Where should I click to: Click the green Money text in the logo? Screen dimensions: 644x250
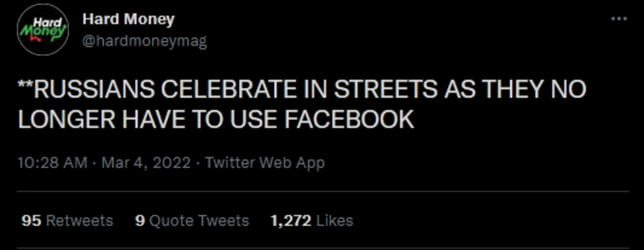tap(42, 31)
